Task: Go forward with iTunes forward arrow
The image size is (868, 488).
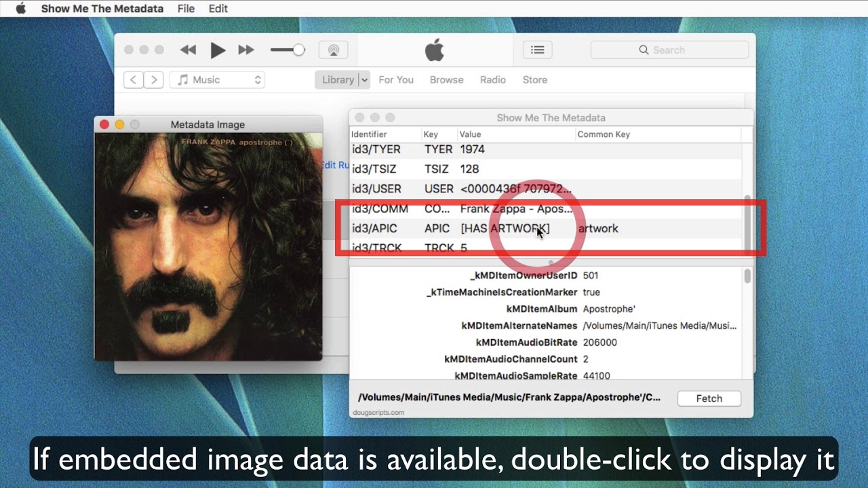Action: coord(154,80)
